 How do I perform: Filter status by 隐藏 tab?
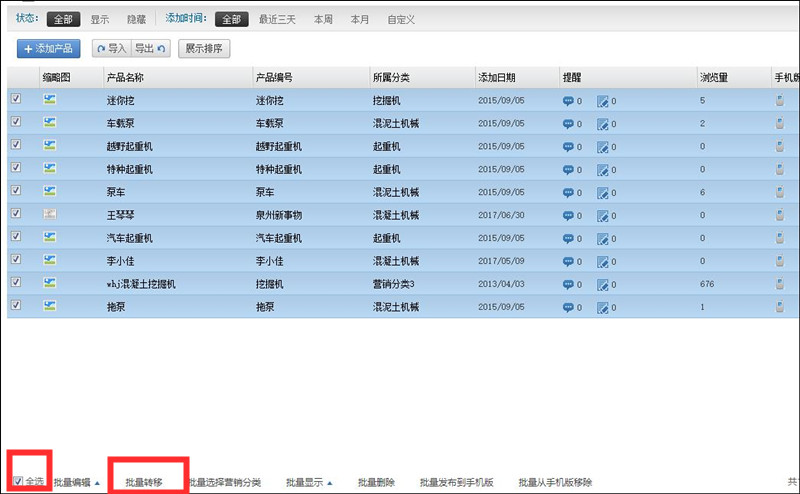point(137,19)
